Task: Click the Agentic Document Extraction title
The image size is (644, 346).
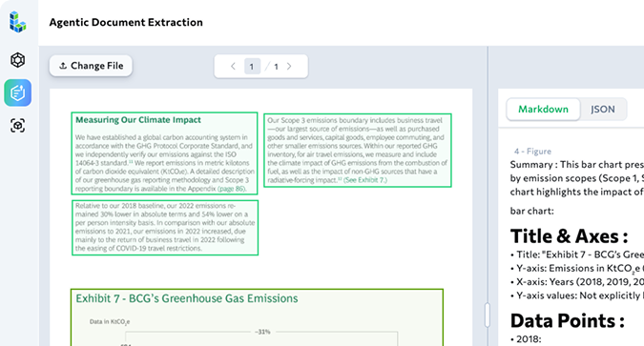Action: coord(126,22)
